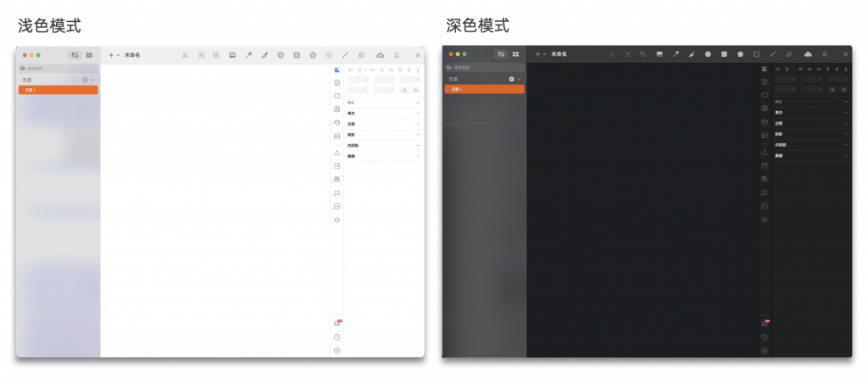Viewport: 868px width, 379px height.
Task: Click the cloud icon in light window toolbar
Action: click(381, 55)
